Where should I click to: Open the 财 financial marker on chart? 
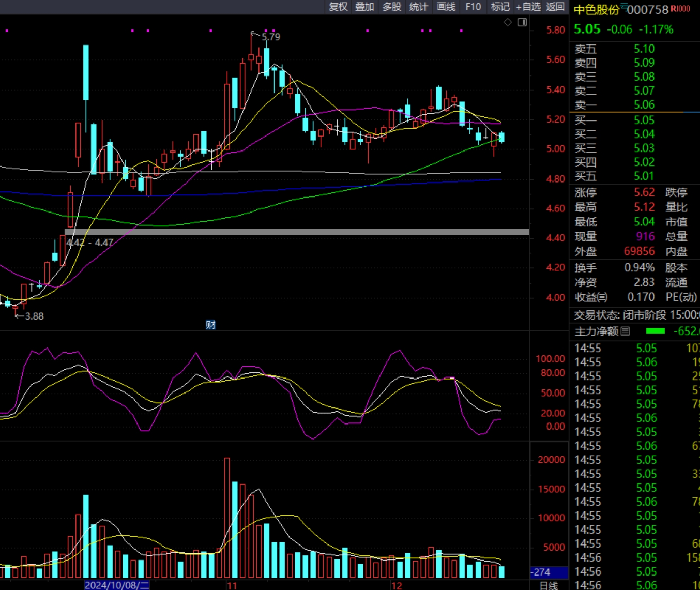[x=210, y=325]
